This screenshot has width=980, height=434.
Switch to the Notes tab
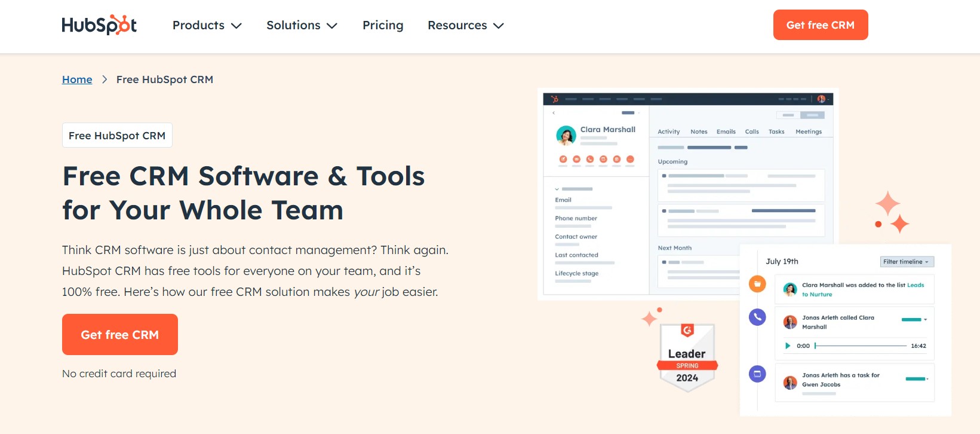tap(699, 132)
